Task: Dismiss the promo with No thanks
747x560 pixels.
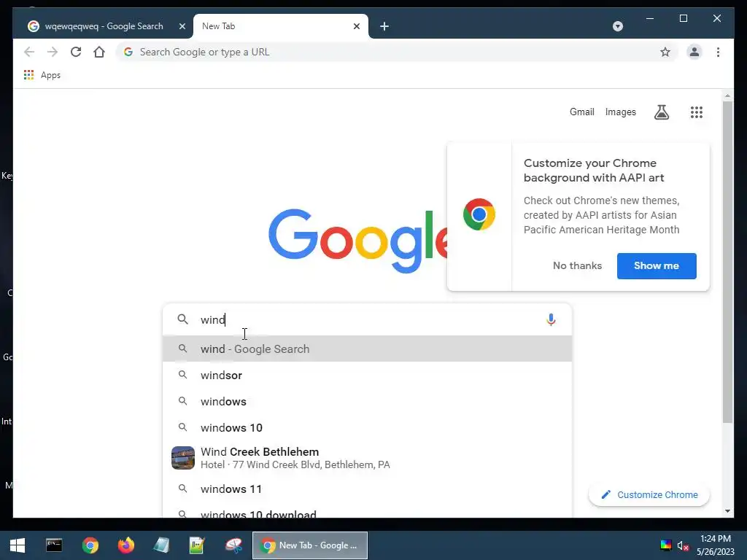Action: point(577,265)
